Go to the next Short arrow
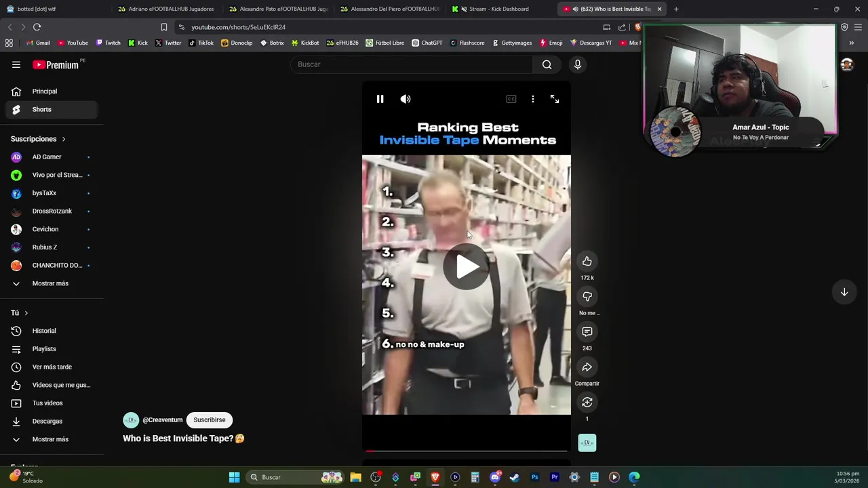The width and height of the screenshot is (868, 488). pos(844,292)
